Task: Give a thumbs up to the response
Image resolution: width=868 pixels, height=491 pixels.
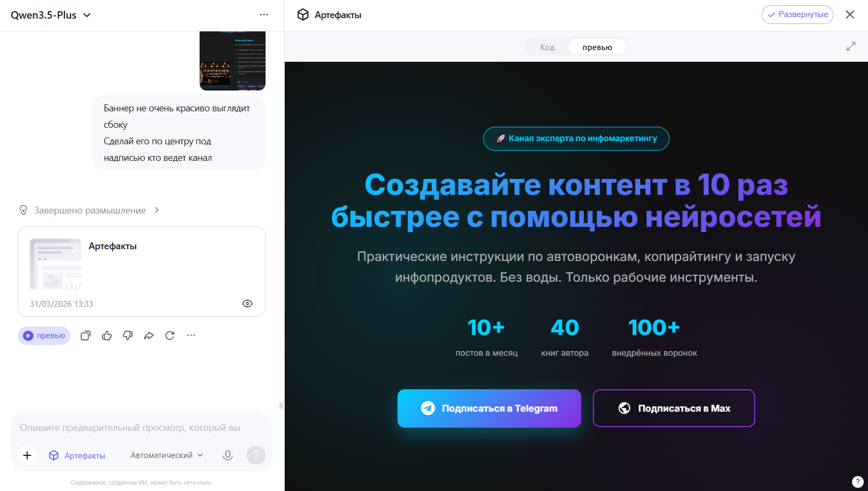Action: click(x=106, y=335)
